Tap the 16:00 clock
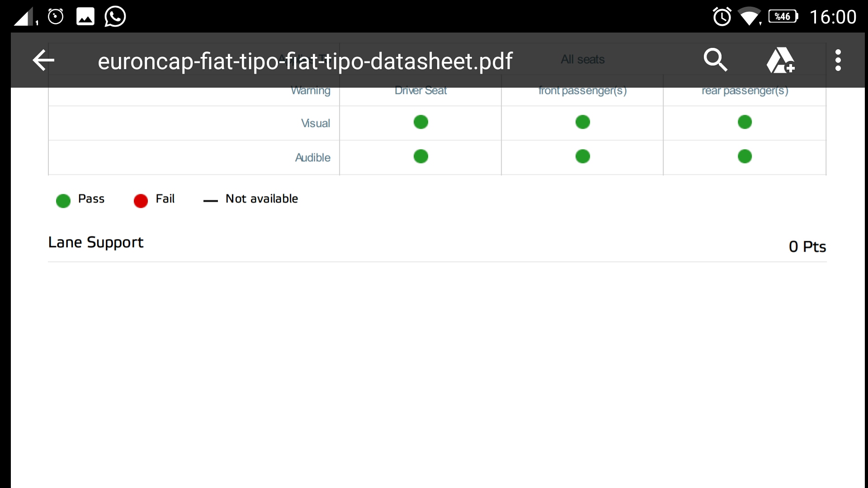This screenshot has width=868, height=488. 833,17
